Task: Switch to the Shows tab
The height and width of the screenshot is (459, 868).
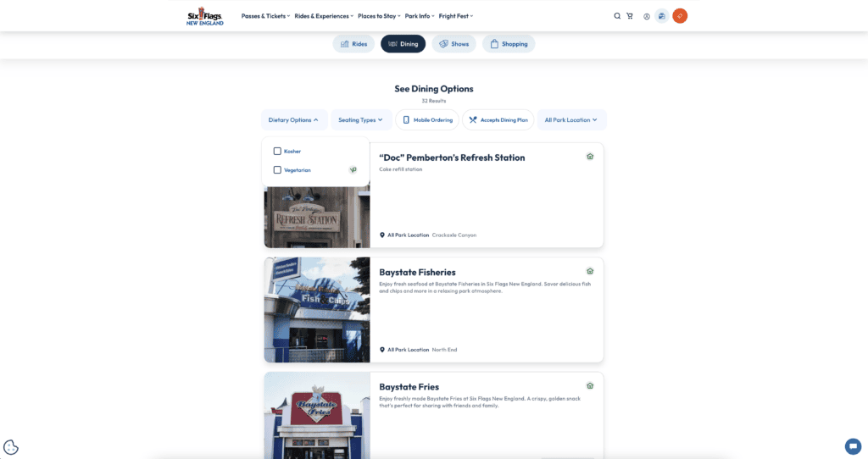Action: point(454,44)
